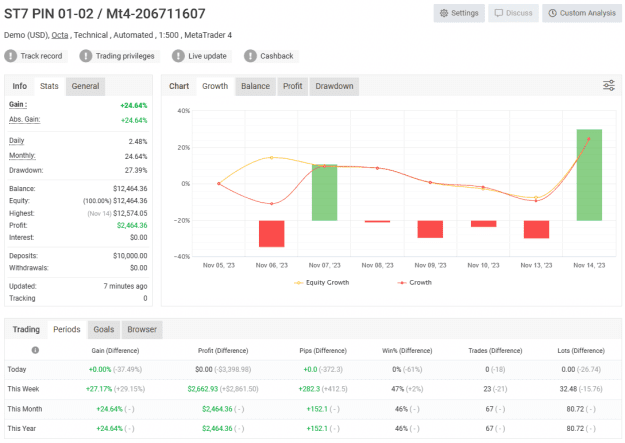Screen dimensions: 625x443
Task: Click the Trading privileges warning icon
Action: pyautogui.click(x=86, y=56)
